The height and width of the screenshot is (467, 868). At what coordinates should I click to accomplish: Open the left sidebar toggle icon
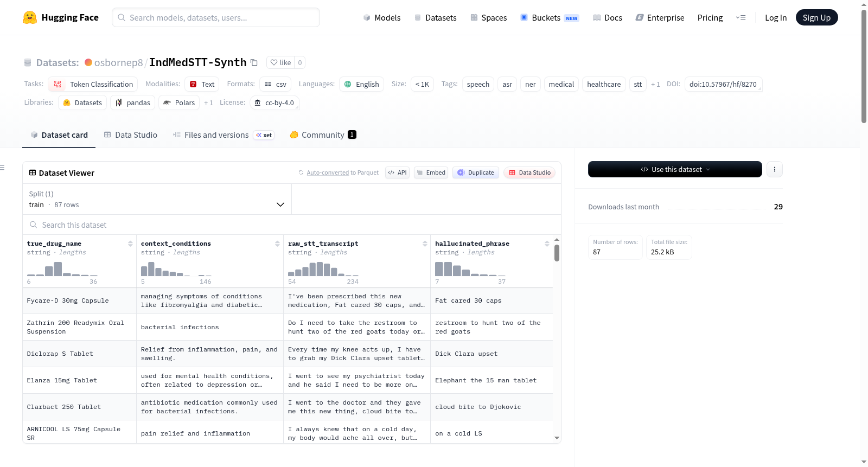click(x=3, y=168)
